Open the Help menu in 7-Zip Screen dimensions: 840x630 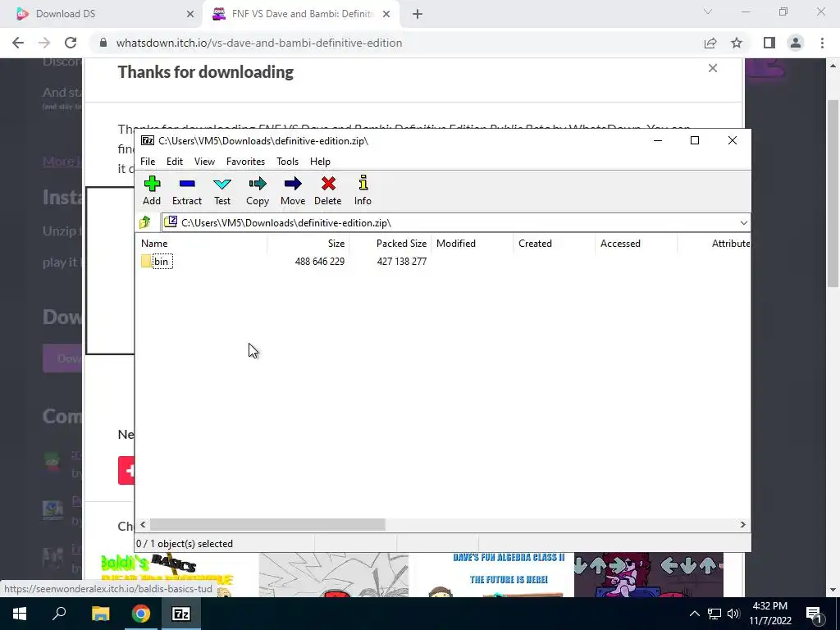320,162
